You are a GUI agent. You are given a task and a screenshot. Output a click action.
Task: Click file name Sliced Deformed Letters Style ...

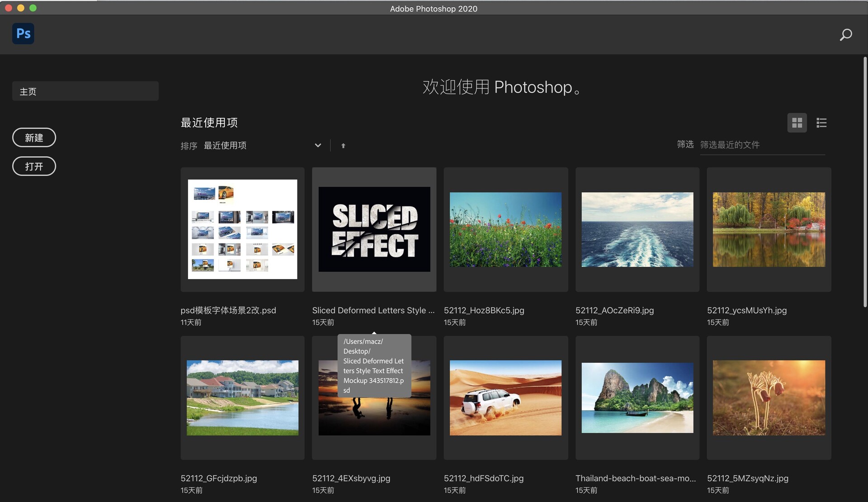tap(373, 310)
